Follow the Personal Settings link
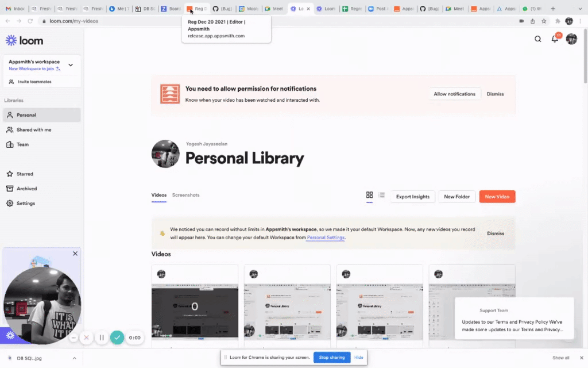Viewport: 588px width, 368px height. 326,237
